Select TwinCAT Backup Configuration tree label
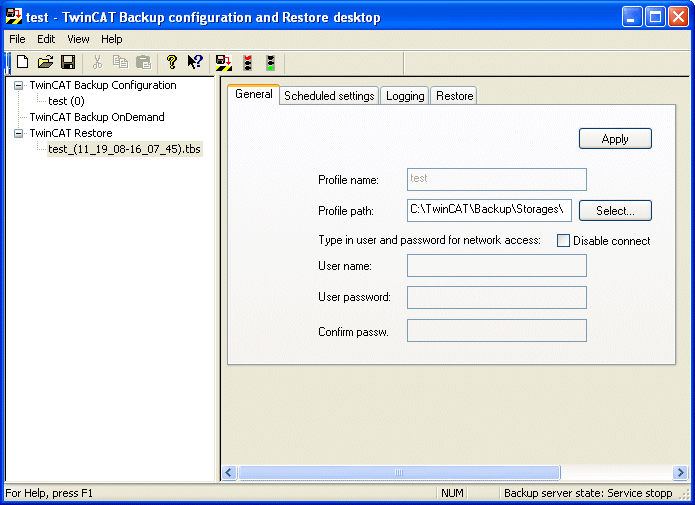Image resolution: width=695 pixels, height=505 pixels. click(x=103, y=85)
